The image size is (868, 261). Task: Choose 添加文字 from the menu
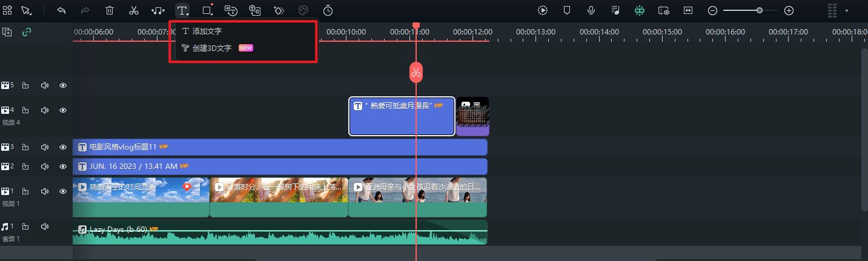click(x=207, y=31)
